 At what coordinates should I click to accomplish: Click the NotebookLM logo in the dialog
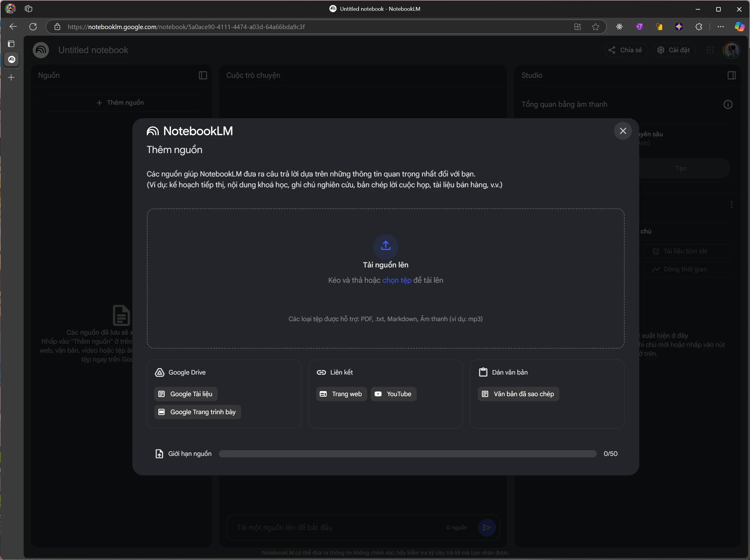click(x=189, y=131)
